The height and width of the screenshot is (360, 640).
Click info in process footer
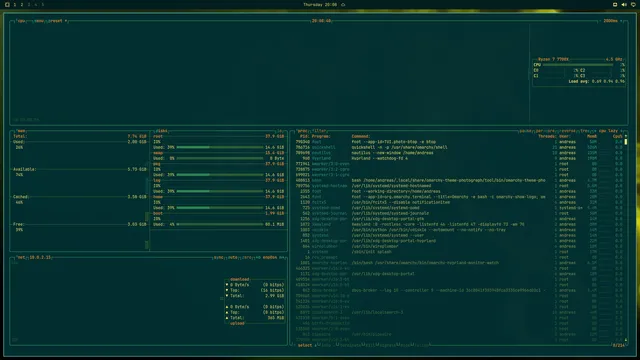(x=326, y=345)
